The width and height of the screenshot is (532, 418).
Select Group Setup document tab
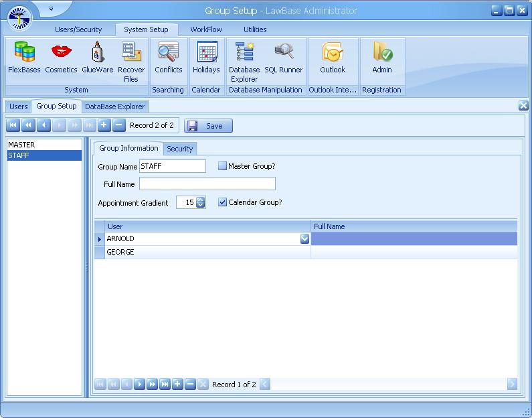tap(56, 106)
